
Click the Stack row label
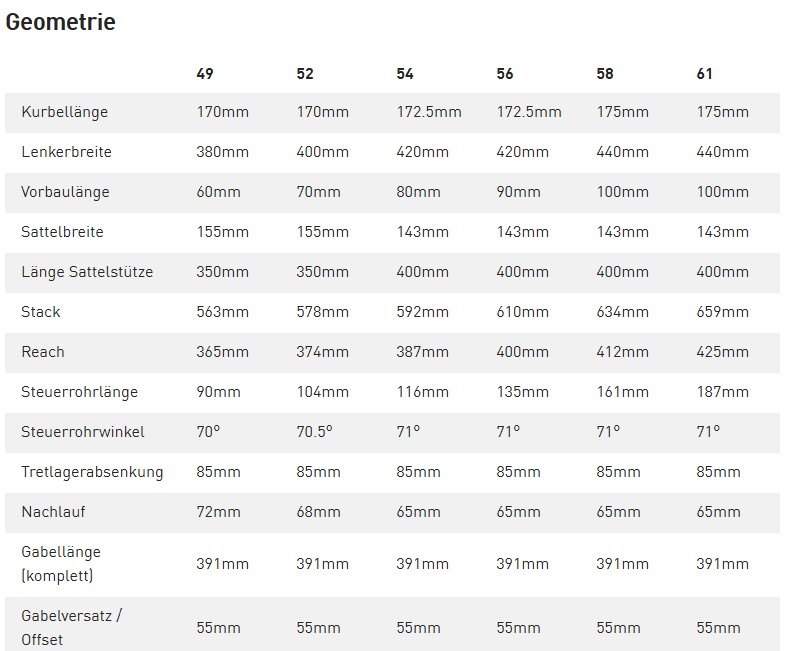coord(41,312)
